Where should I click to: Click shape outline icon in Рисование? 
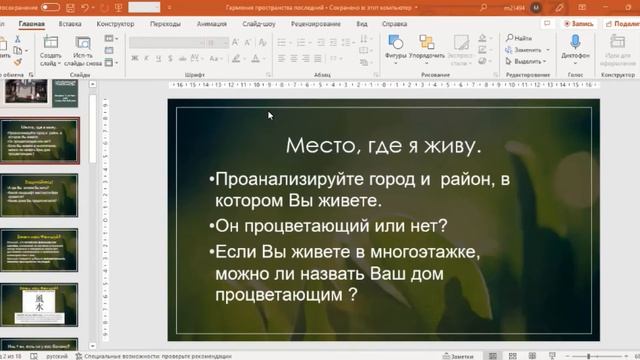point(482,50)
